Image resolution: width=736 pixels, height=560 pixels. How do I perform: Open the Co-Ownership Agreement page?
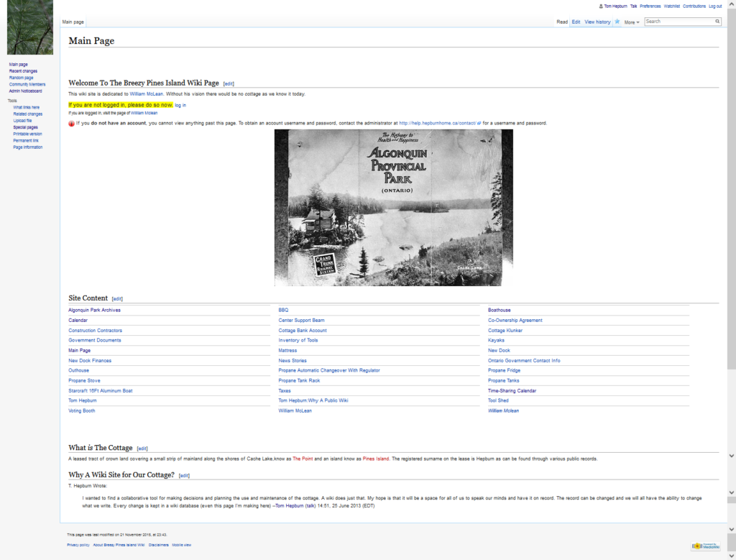click(x=515, y=321)
